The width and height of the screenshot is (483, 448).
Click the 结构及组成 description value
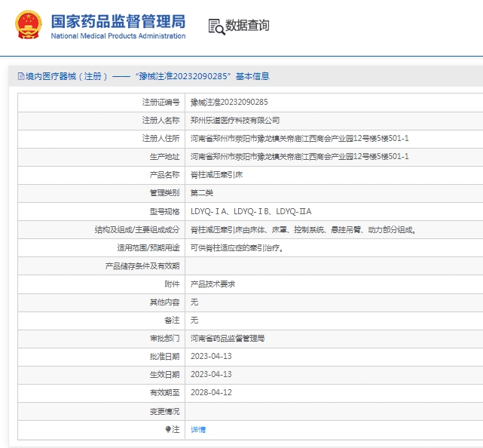tap(303, 230)
